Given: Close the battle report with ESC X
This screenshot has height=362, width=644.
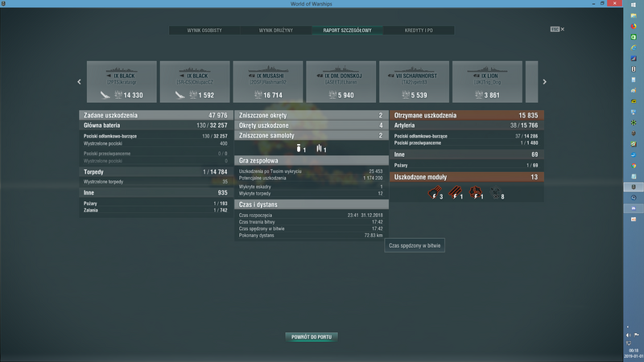Looking at the screenshot, I should point(557,29).
